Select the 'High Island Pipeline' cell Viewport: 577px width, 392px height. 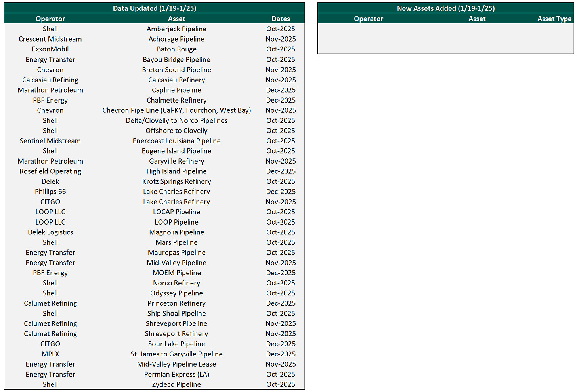(x=176, y=171)
